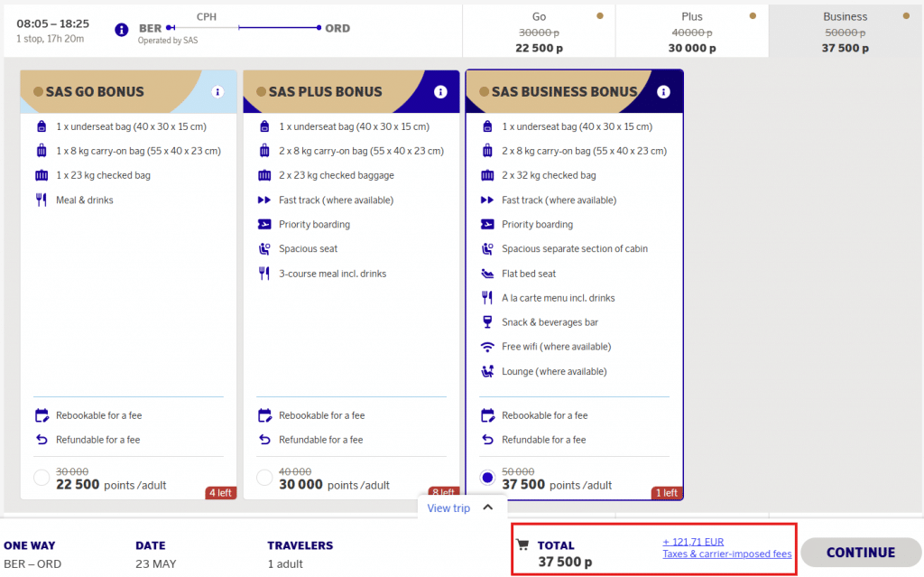Collapse the View trip chevron
924x577 pixels.
click(x=488, y=507)
